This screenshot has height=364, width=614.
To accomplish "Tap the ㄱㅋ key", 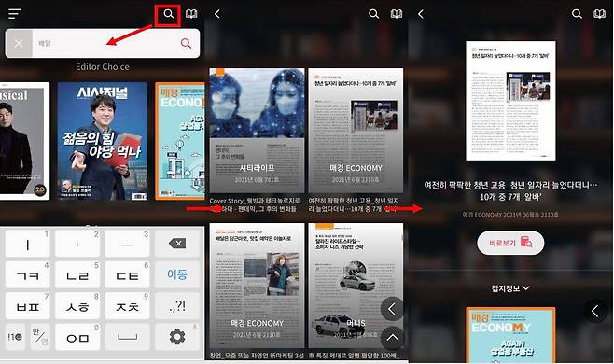I will click(x=27, y=274).
